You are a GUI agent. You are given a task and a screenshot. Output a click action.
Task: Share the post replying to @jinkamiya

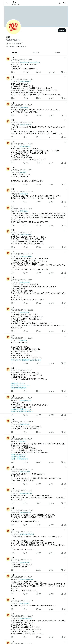65,115
